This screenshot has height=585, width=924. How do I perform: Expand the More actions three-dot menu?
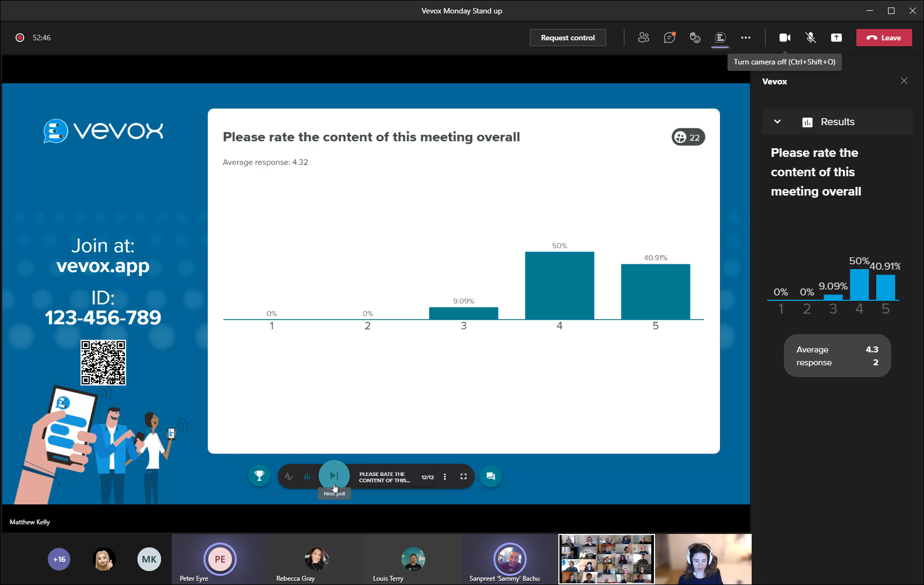pyautogui.click(x=746, y=38)
